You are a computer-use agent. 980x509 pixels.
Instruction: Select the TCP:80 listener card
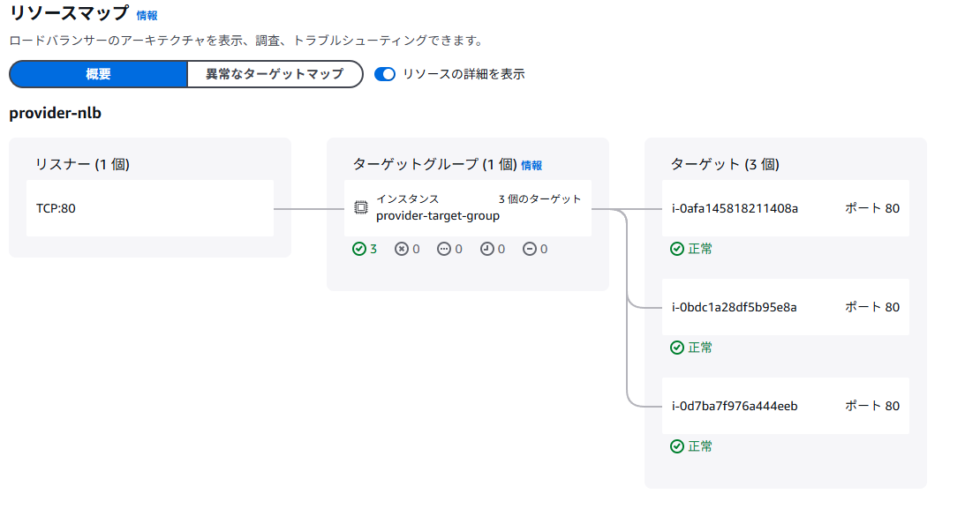click(x=150, y=208)
